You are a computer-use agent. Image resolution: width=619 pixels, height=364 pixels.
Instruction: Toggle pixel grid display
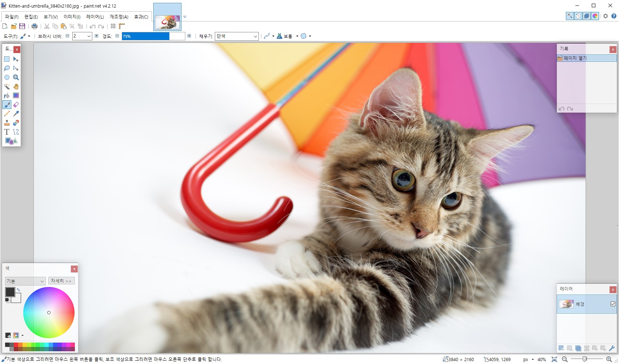coord(113,26)
